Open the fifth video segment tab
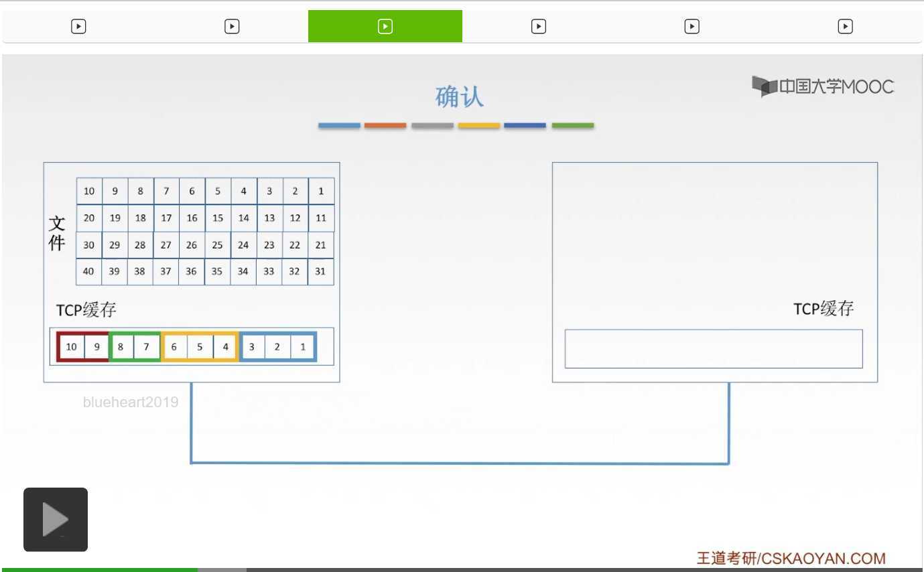The image size is (924, 572). [692, 26]
